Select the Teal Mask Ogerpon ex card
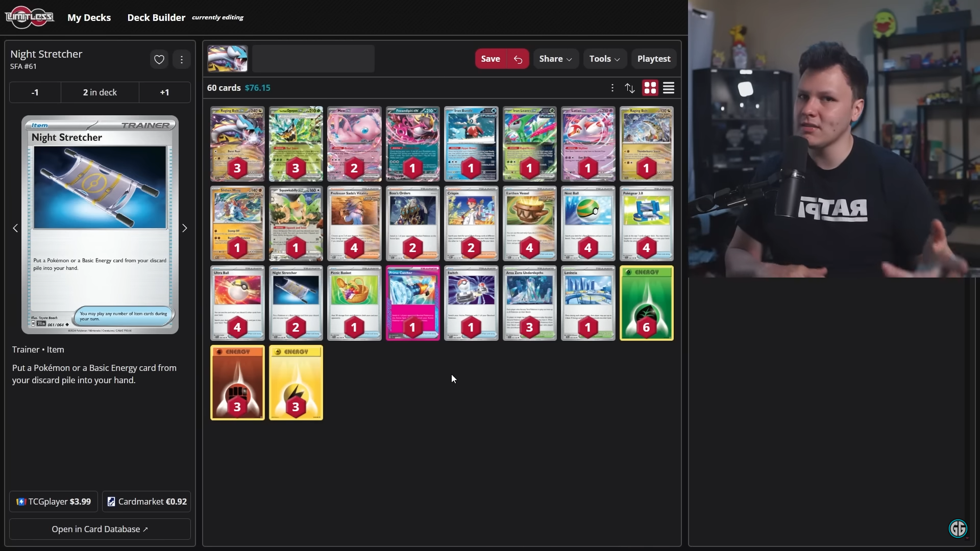Screen dimensions: 980x551 [296, 144]
